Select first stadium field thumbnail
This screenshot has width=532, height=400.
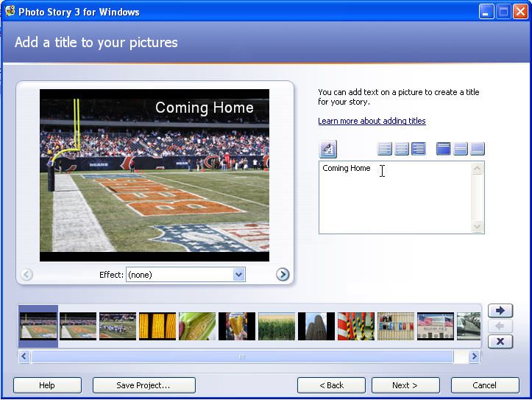coord(38,326)
